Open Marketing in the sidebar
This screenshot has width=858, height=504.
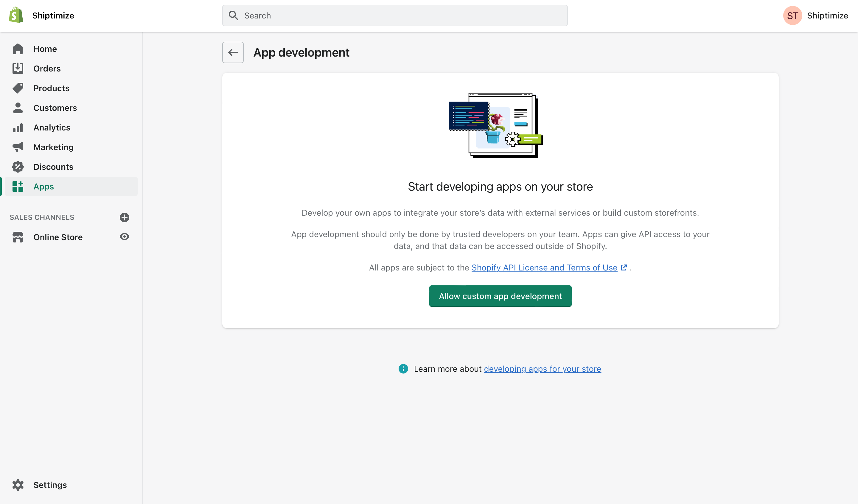pyautogui.click(x=71, y=147)
